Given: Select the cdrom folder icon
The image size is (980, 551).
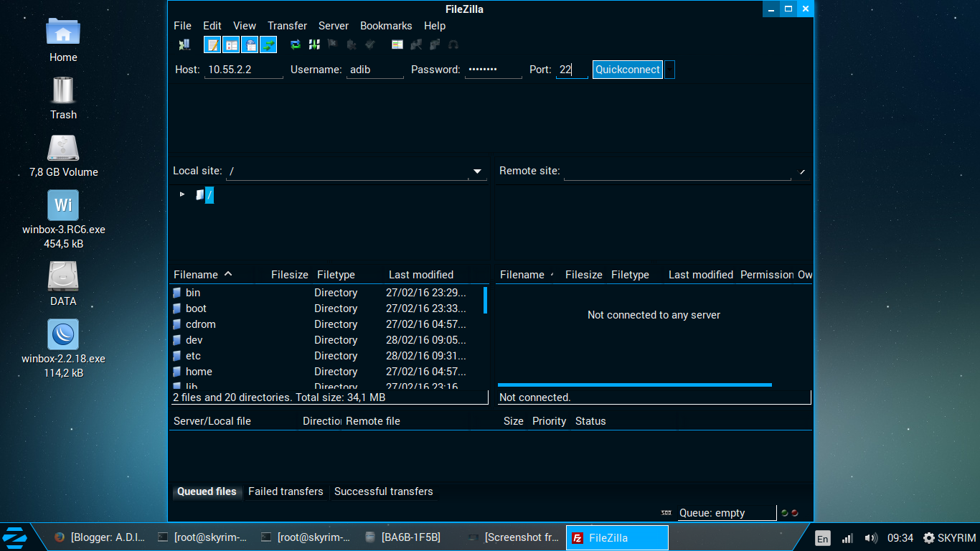Looking at the screenshot, I should click(x=177, y=324).
